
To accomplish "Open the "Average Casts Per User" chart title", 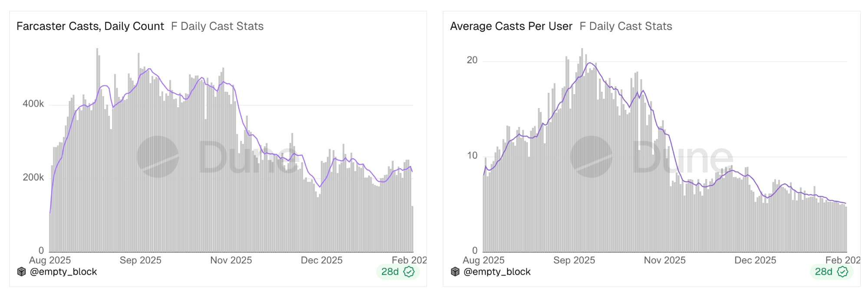I will [511, 26].
